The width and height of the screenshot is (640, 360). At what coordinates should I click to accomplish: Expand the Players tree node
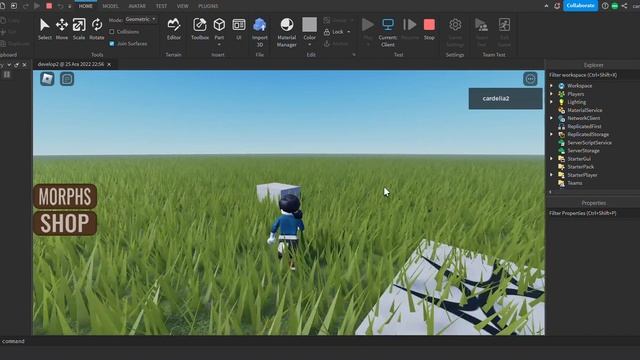(551, 94)
